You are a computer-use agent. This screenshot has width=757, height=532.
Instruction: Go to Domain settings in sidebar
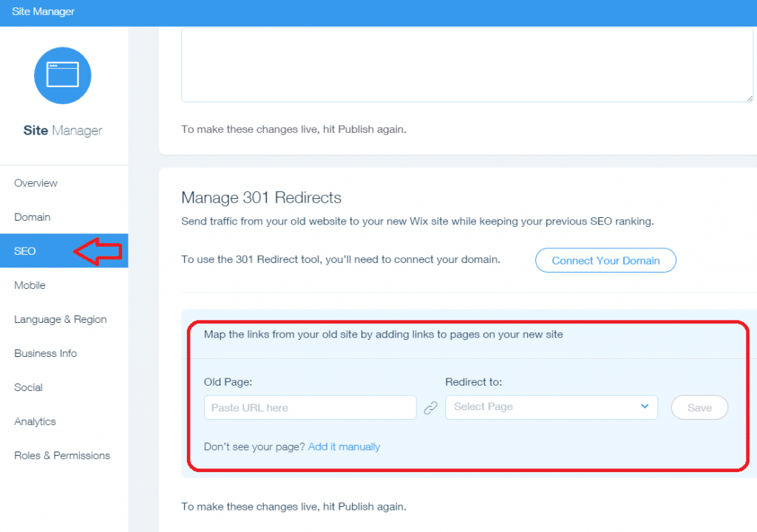tap(33, 217)
